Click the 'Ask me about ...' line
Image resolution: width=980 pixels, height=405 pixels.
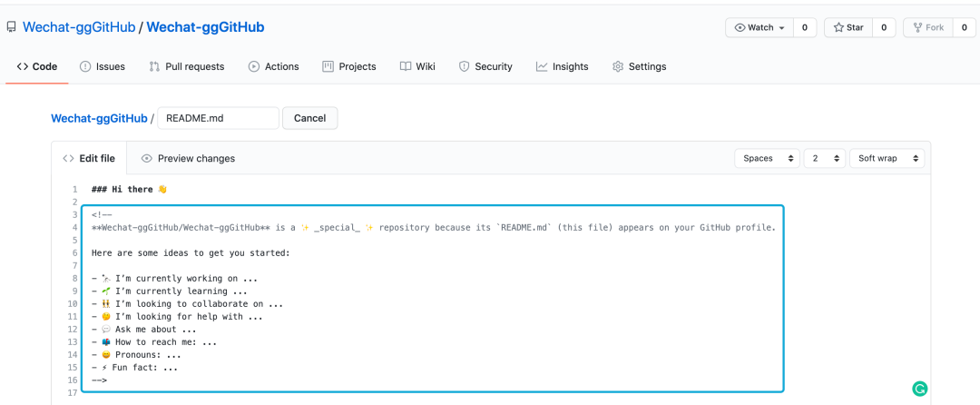coord(143,330)
